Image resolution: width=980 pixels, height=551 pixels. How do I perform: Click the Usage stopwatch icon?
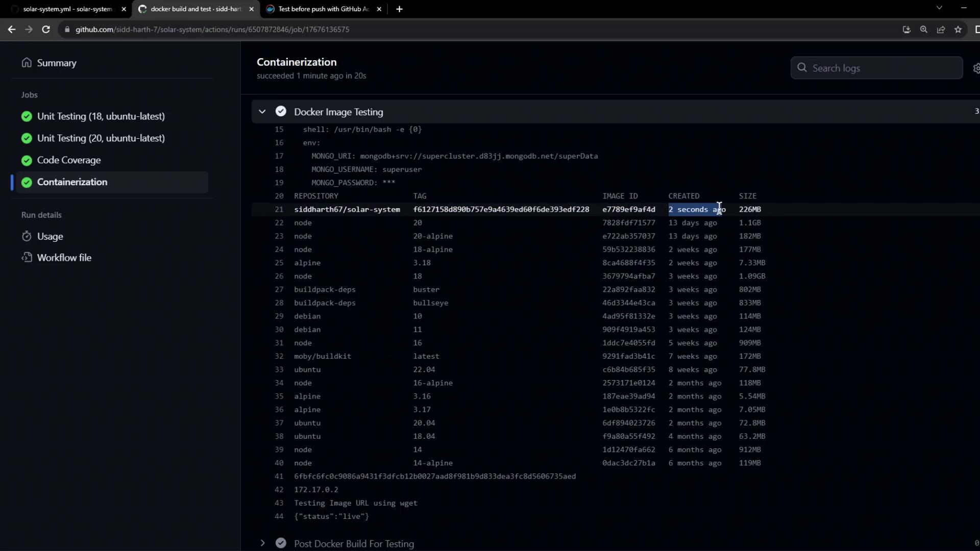27,236
